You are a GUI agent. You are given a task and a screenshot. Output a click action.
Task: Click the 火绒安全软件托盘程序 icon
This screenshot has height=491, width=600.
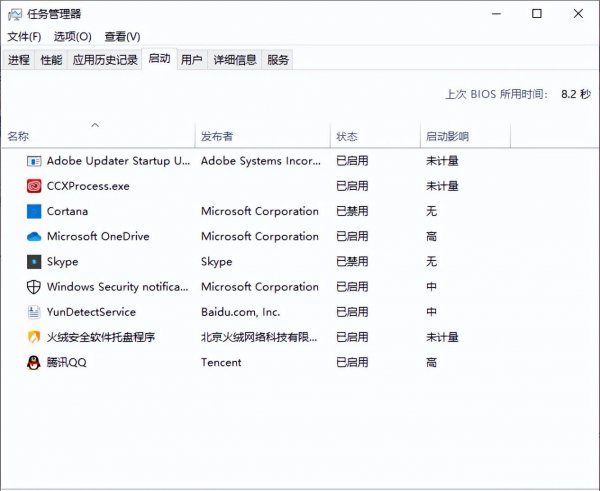pos(34,338)
